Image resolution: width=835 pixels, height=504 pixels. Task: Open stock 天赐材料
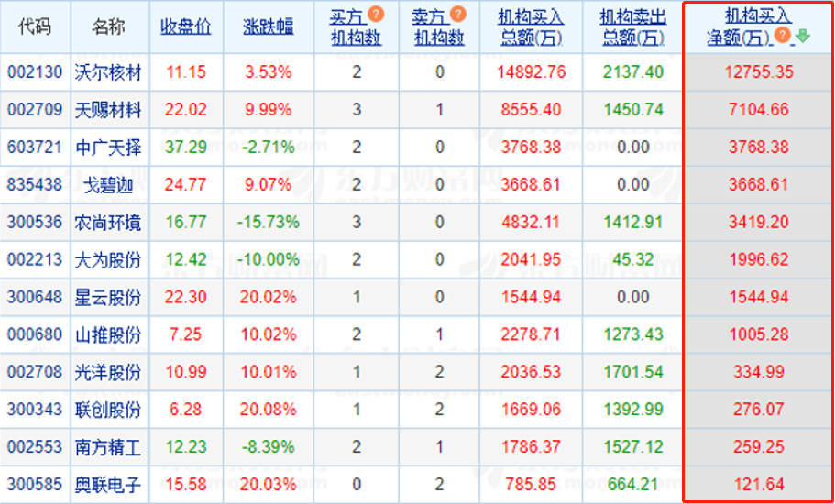pos(109,110)
